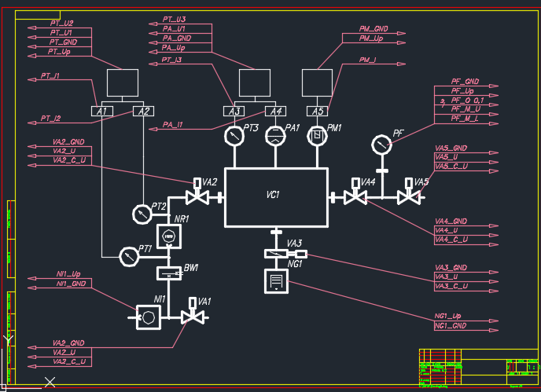Click the VA2 valve symbol

[197, 192]
